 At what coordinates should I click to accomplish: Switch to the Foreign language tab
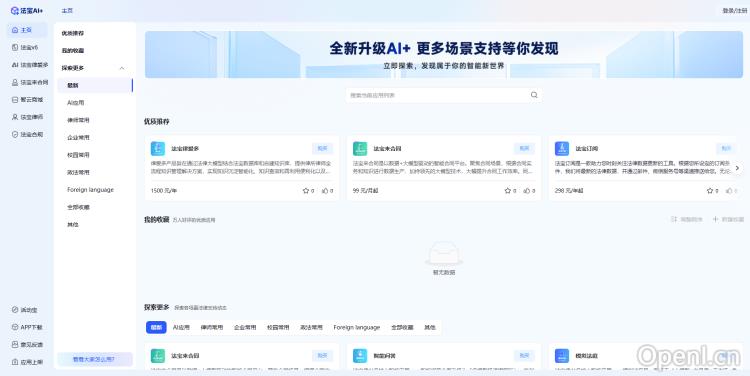point(357,327)
